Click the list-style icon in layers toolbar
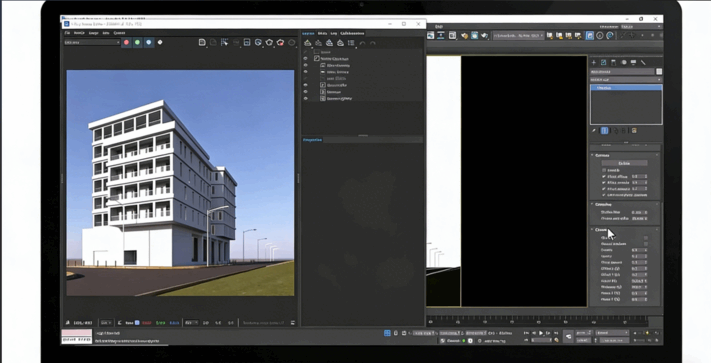Viewport: 711px width, 363px height. point(351,43)
